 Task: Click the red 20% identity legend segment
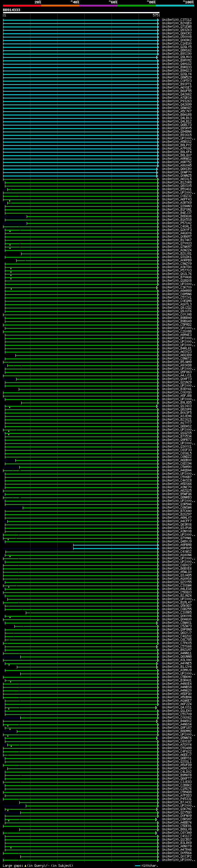tap(22, 6)
